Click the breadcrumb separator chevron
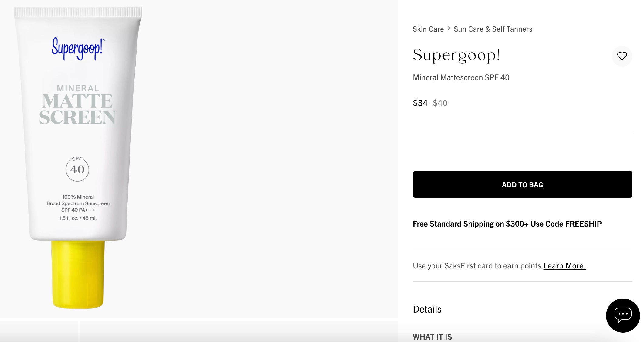The image size is (644, 342). [448, 29]
